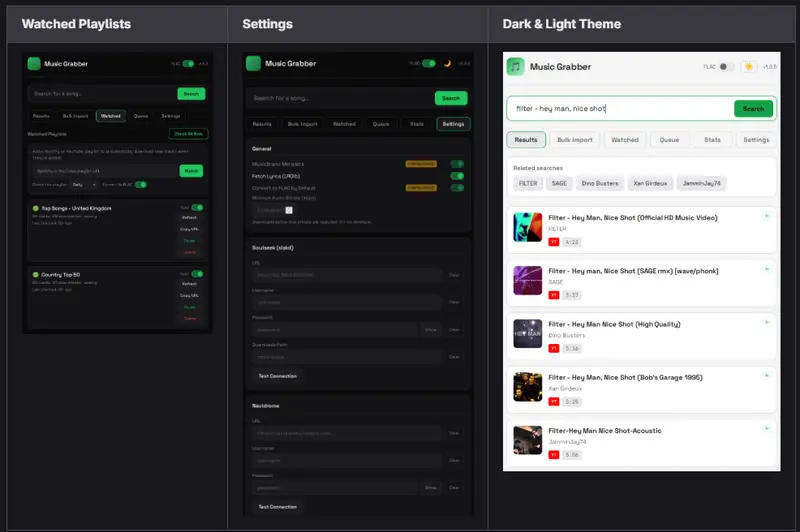Play preview of SAGE rmx result
Image resolution: width=800 pixels, height=532 pixels.
766,269
